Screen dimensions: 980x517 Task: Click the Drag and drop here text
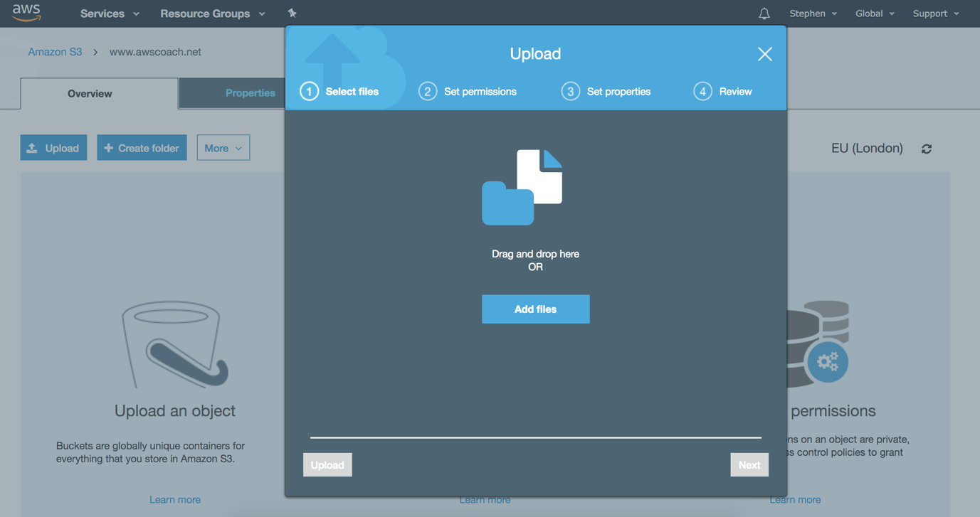pyautogui.click(x=535, y=254)
